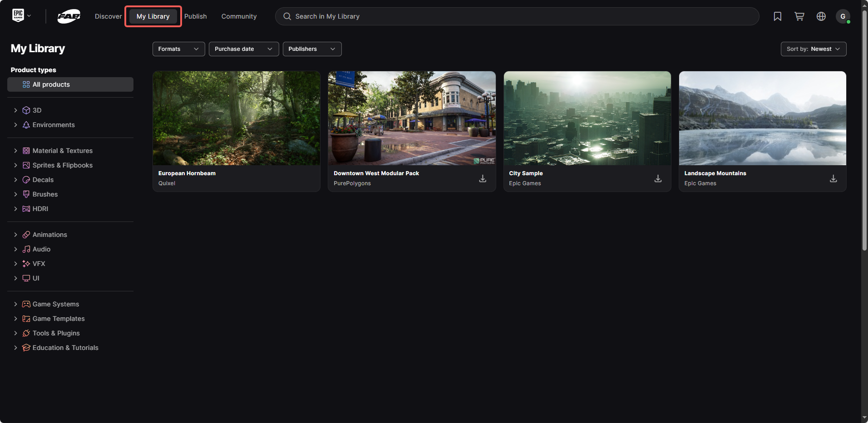The height and width of the screenshot is (423, 868).
Task: Expand the Audio category chevron
Action: [15, 249]
